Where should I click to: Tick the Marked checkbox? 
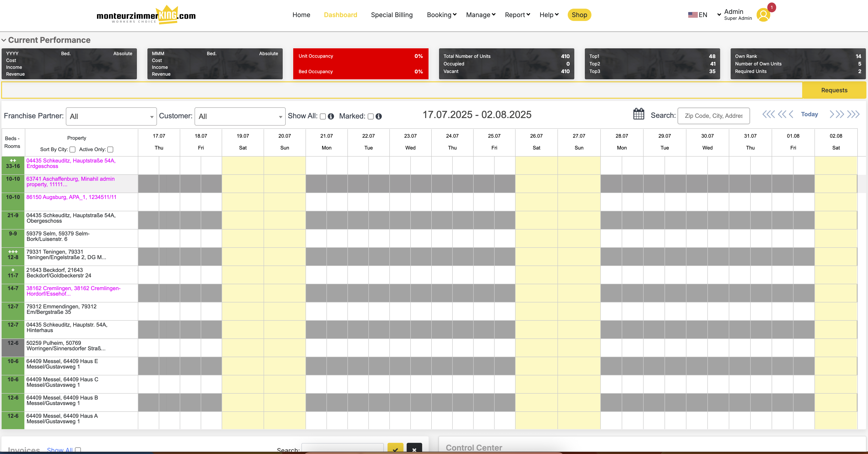(371, 116)
